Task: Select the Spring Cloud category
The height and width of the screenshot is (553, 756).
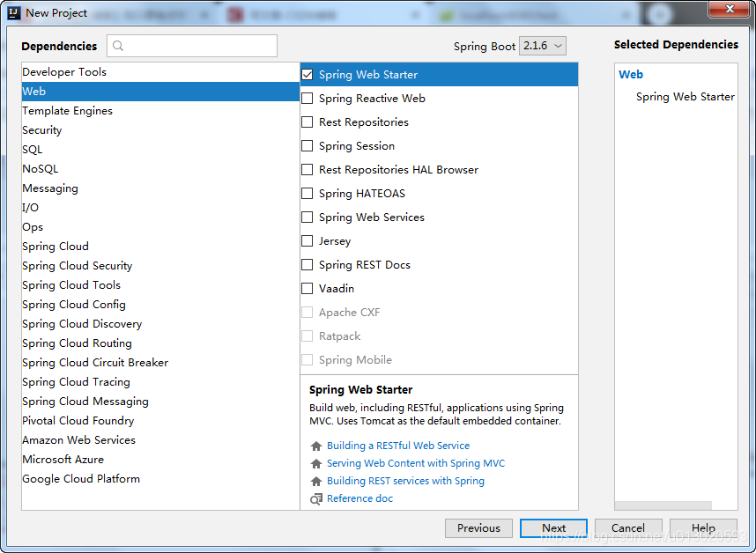Action: pos(160,247)
